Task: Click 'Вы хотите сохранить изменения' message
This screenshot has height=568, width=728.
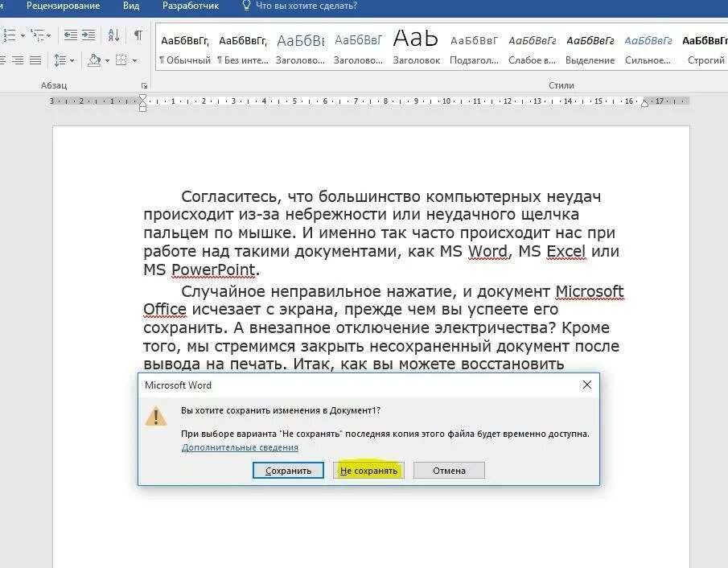Action: (281, 410)
